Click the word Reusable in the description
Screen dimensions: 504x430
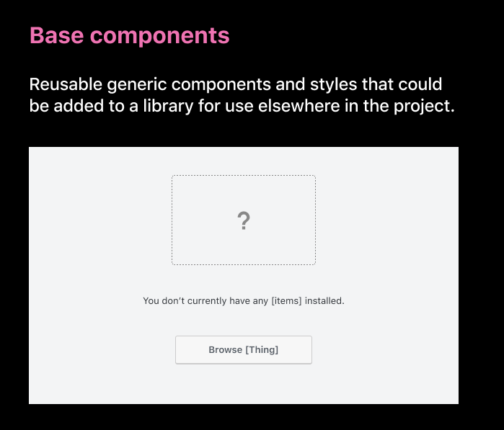coord(66,84)
